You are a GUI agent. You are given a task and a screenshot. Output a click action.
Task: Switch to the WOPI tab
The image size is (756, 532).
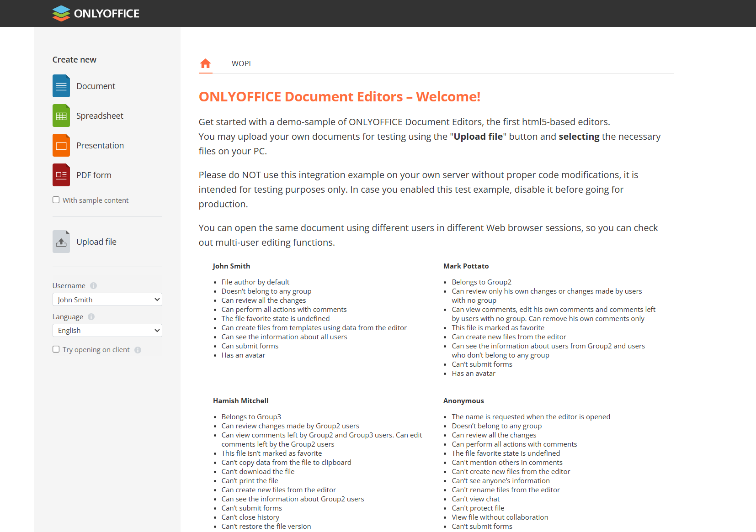(x=241, y=63)
